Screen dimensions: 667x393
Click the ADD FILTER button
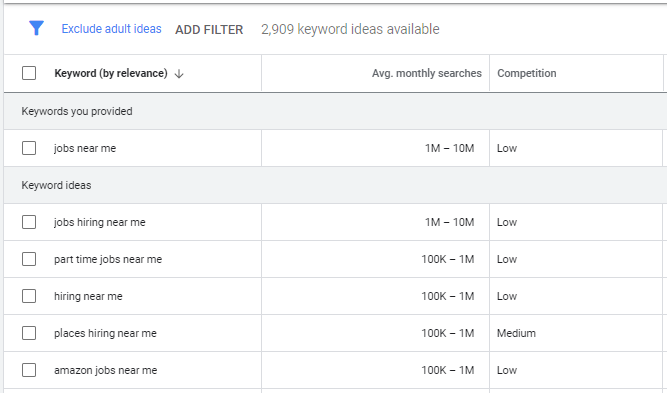pos(209,29)
